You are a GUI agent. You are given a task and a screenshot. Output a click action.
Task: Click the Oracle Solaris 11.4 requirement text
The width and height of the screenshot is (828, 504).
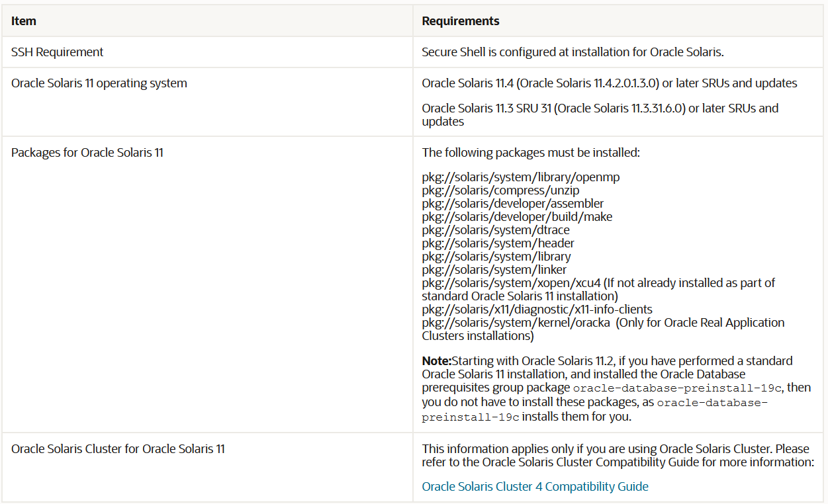610,83
